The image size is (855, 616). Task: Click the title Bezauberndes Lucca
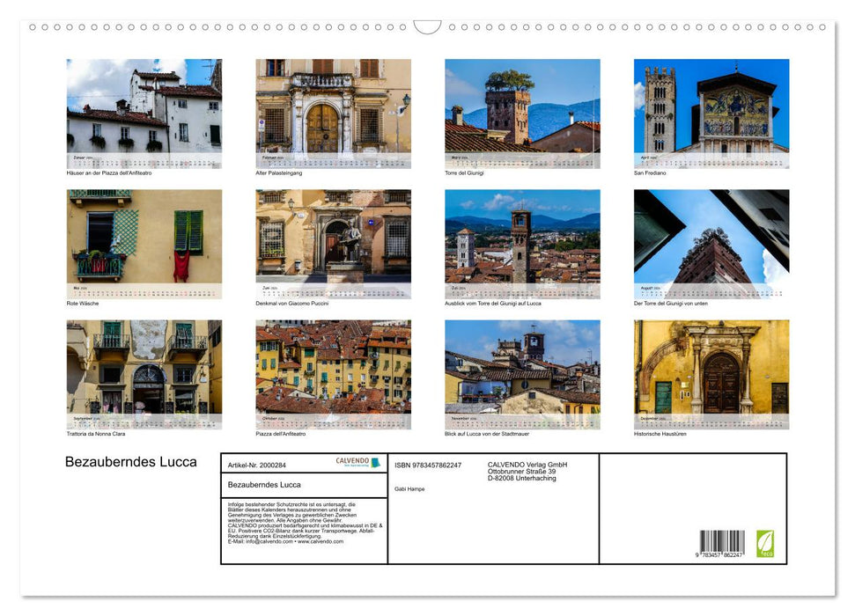pos(130,461)
